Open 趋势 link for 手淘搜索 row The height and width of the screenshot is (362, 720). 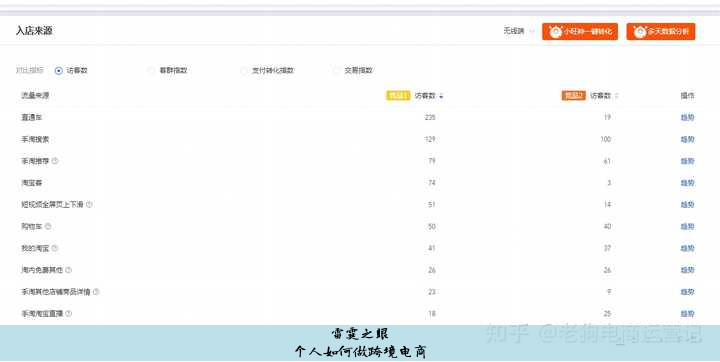pos(687,139)
